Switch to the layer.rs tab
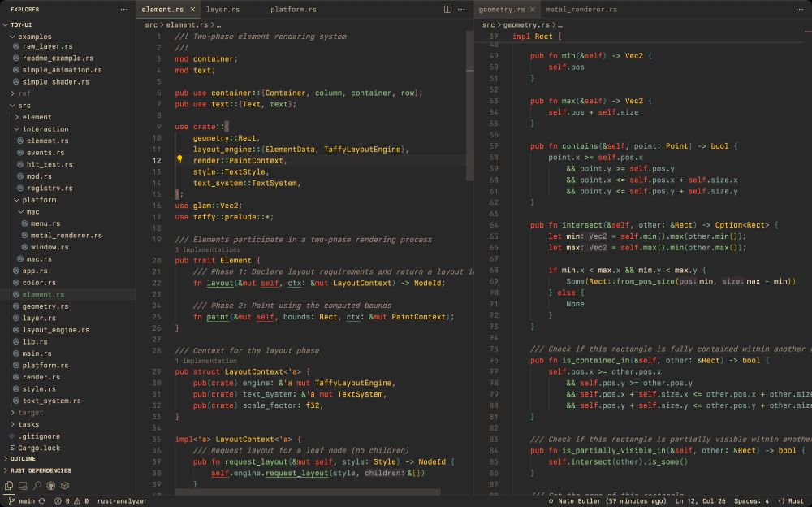Image resolution: width=812 pixels, height=507 pixels. coord(222,9)
